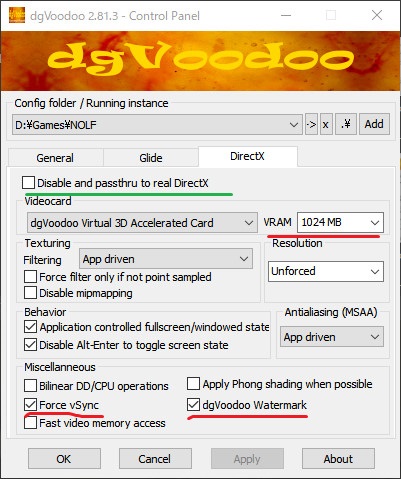Open the Videocard selection dropdown
This screenshot has width=401, height=479.
pos(142,222)
